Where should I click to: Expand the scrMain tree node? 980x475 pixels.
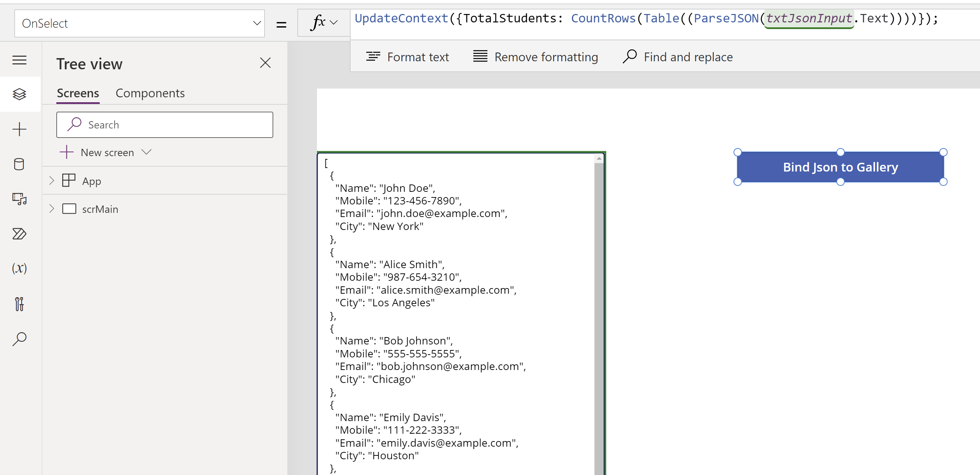(x=52, y=209)
